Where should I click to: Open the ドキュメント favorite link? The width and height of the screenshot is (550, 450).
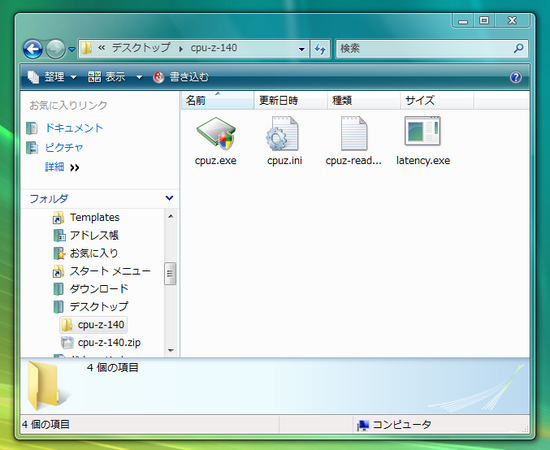coord(74,128)
